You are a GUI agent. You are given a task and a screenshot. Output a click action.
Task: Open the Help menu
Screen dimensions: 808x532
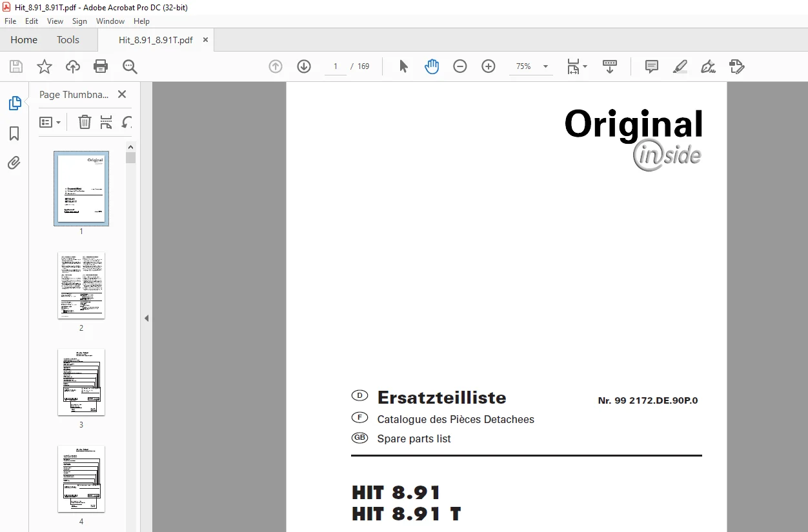(141, 21)
